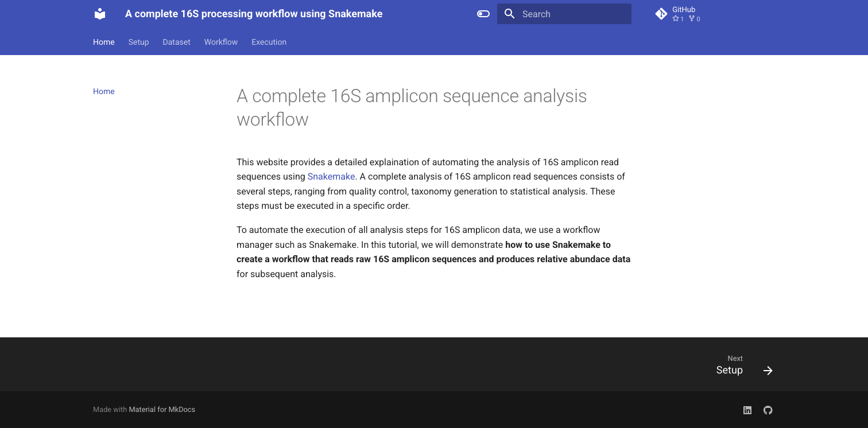Go to the Workflow tab
The width and height of the screenshot is (868, 428).
[221, 42]
